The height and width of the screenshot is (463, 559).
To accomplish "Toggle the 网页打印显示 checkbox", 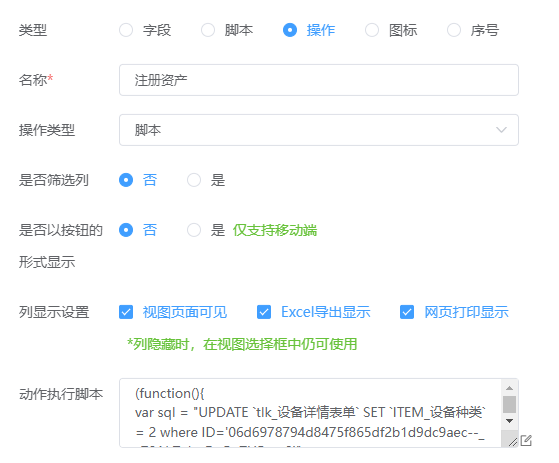I will pyautogui.click(x=407, y=312).
